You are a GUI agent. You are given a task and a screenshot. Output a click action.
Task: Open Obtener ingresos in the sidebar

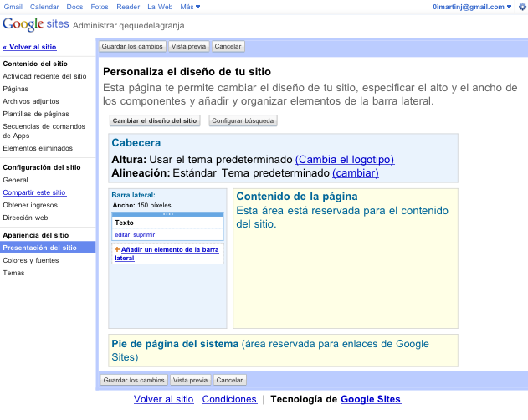[30, 205]
